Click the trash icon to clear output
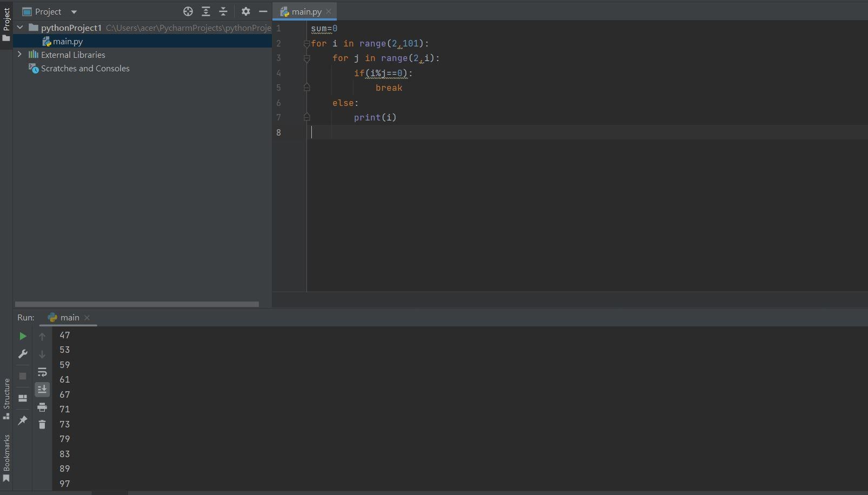Screen dimensions: 868x495 tap(42, 425)
